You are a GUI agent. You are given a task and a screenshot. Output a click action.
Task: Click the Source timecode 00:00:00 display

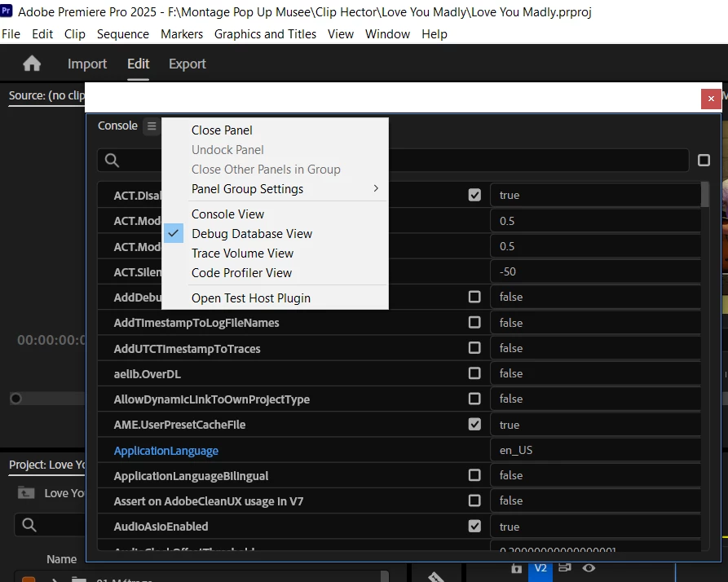pyautogui.click(x=51, y=340)
